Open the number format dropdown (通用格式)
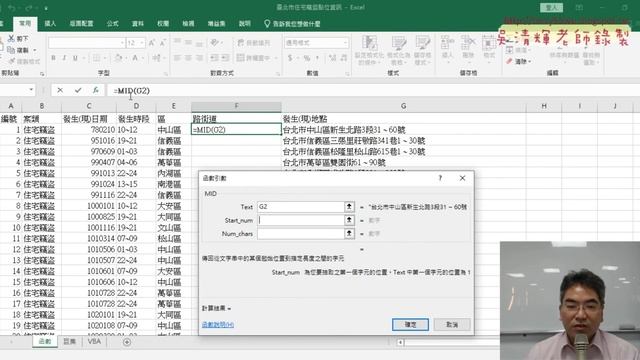This screenshot has height=360, width=640. (345, 42)
